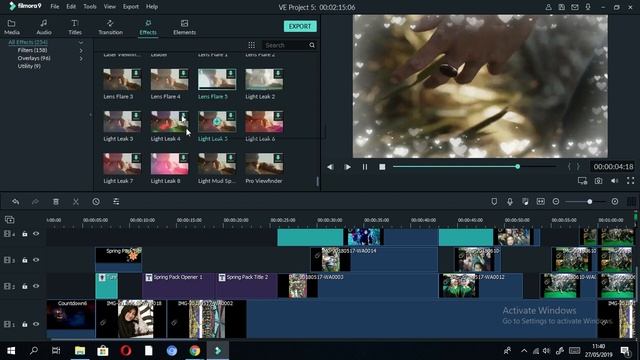Open preview display settings monitor icon
This screenshot has width=640, height=360.
582,181
